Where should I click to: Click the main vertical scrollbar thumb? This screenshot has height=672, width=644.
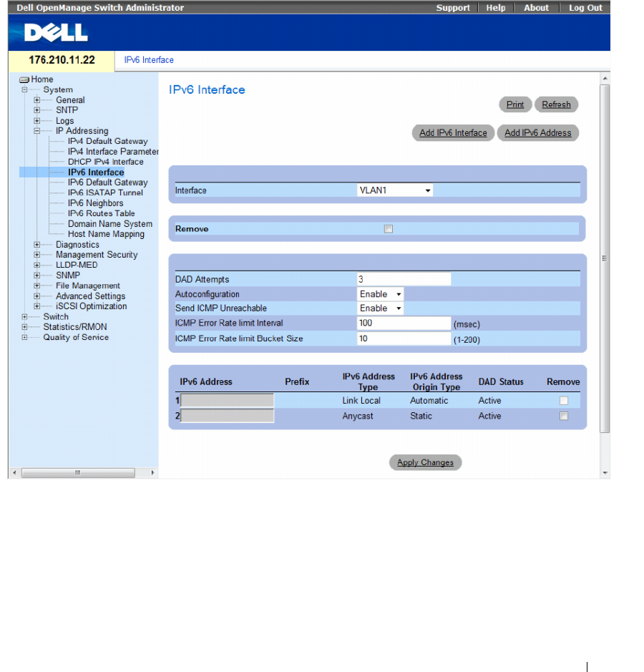605,259
